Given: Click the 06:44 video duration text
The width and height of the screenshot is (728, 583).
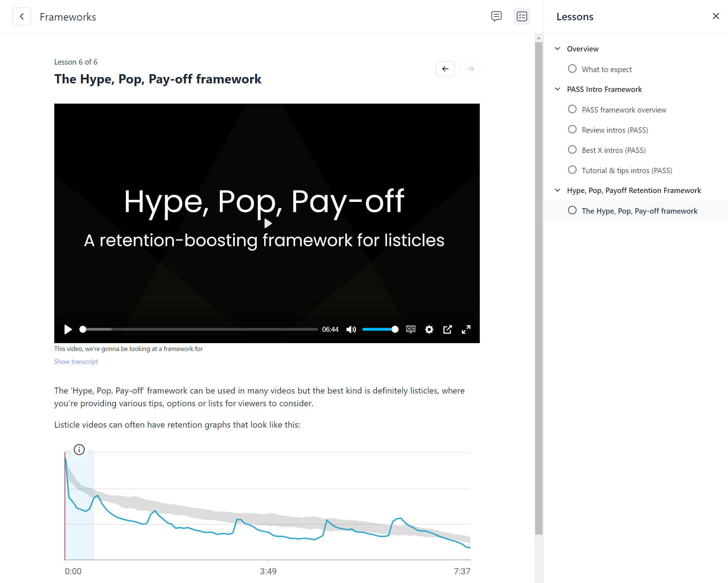Looking at the screenshot, I should pyautogui.click(x=330, y=330).
